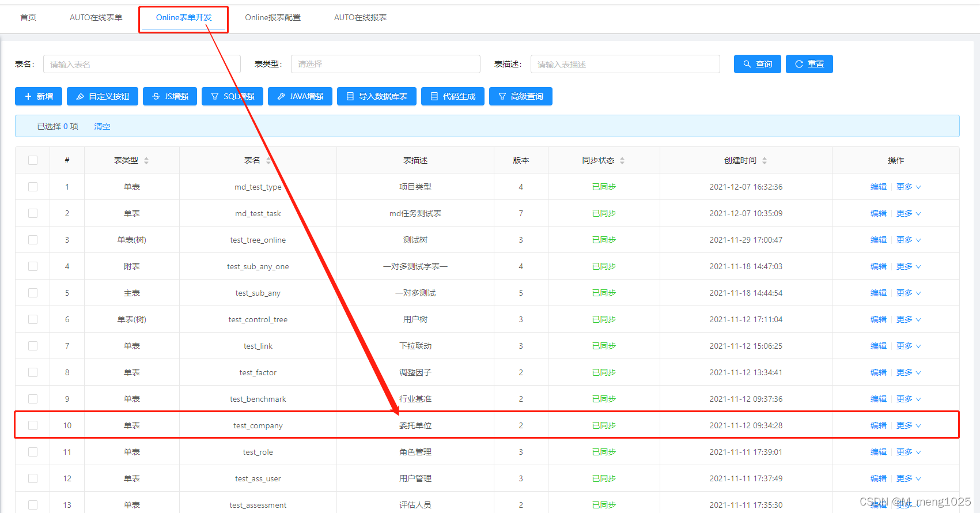Viewport: 980px width, 513px height.
Task: Switch to the AUTO在线表单 tab
Action: tap(96, 17)
